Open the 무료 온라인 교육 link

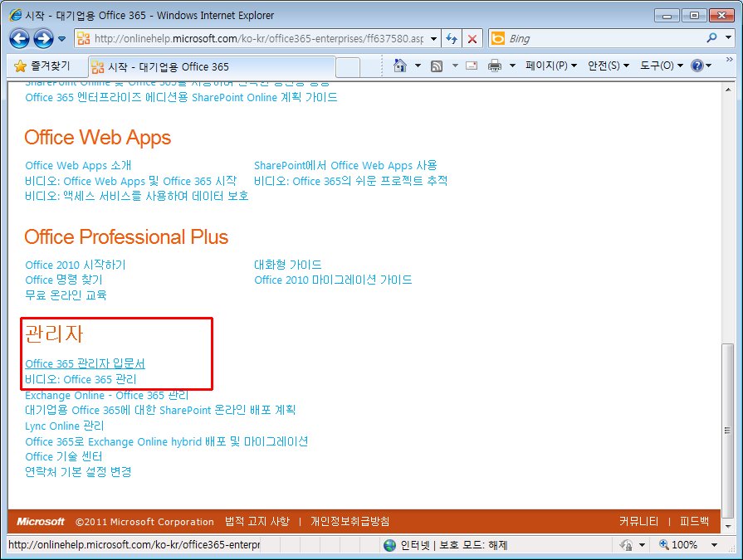coord(66,295)
